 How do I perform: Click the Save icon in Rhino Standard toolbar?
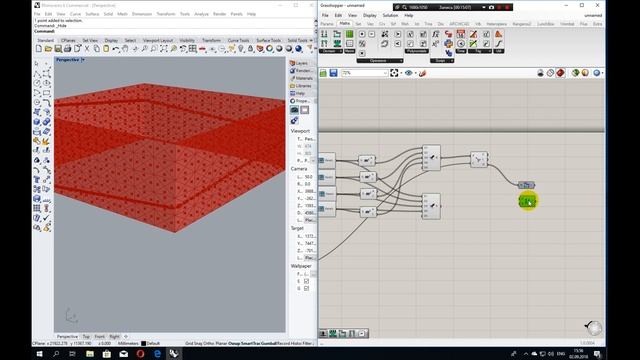point(58,49)
